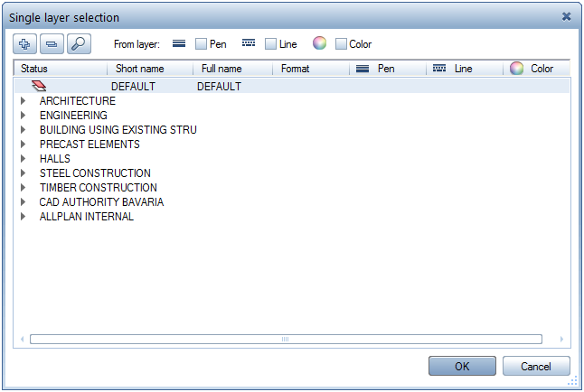
Task: Sort by the Short name column header
Action: tap(139, 69)
